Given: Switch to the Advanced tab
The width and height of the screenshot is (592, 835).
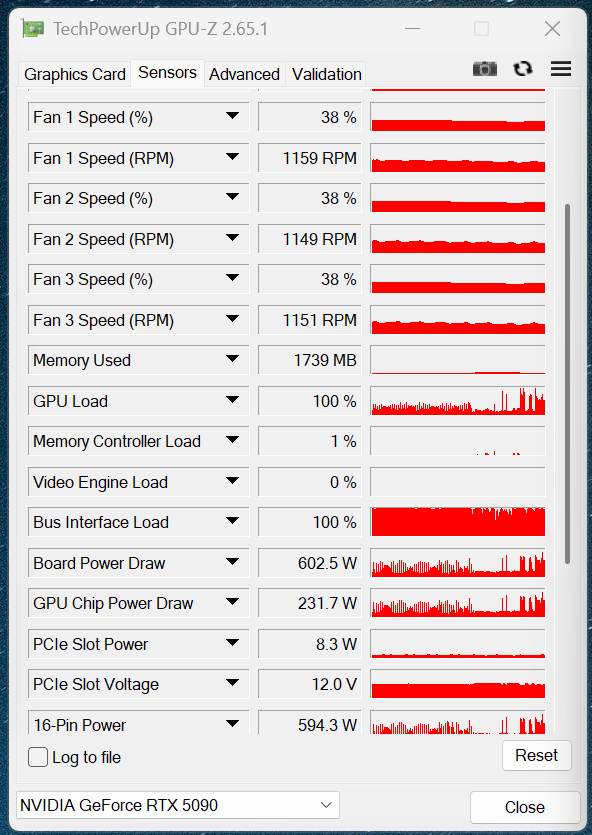Looking at the screenshot, I should pyautogui.click(x=244, y=74).
